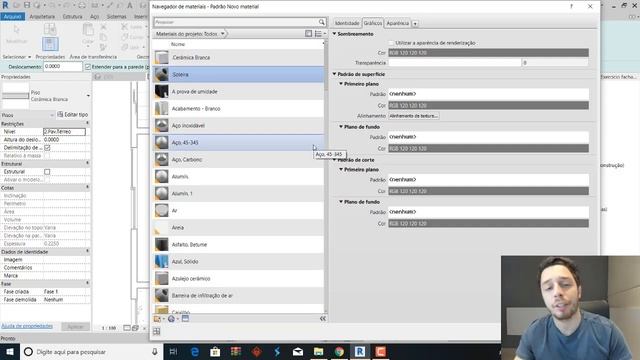Collapse Plano de fundo under Padrão de superfície

pyautogui.click(x=341, y=127)
